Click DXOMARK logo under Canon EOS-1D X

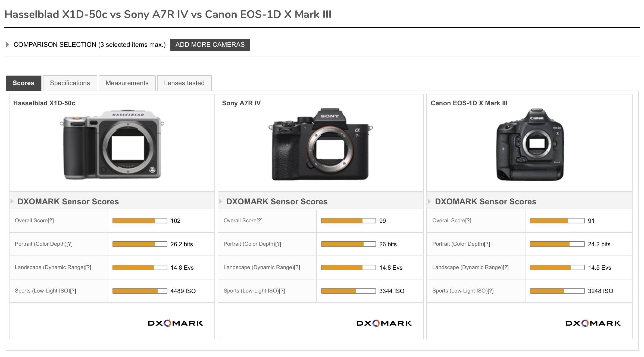(593, 323)
